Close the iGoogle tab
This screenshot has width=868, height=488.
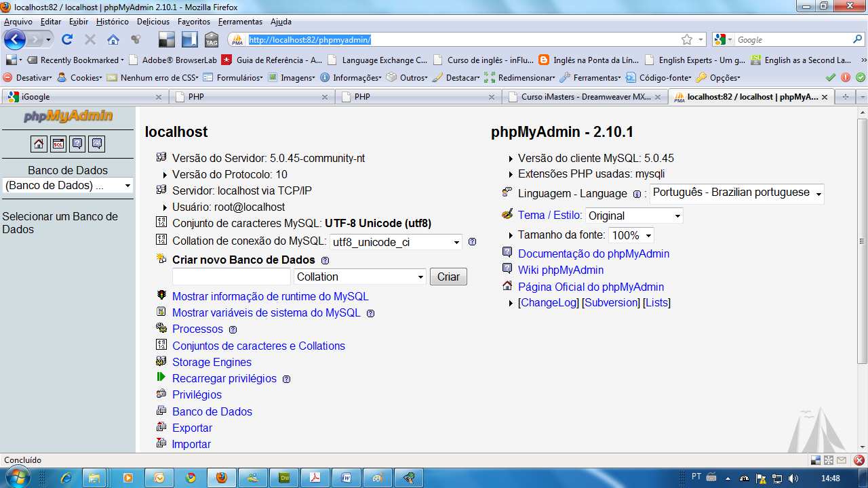tap(158, 97)
